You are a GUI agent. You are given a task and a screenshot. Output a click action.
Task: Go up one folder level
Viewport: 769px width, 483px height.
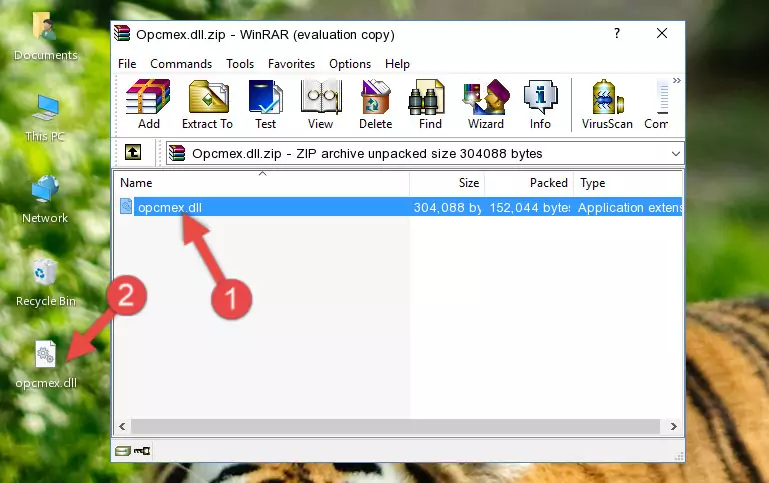(133, 153)
